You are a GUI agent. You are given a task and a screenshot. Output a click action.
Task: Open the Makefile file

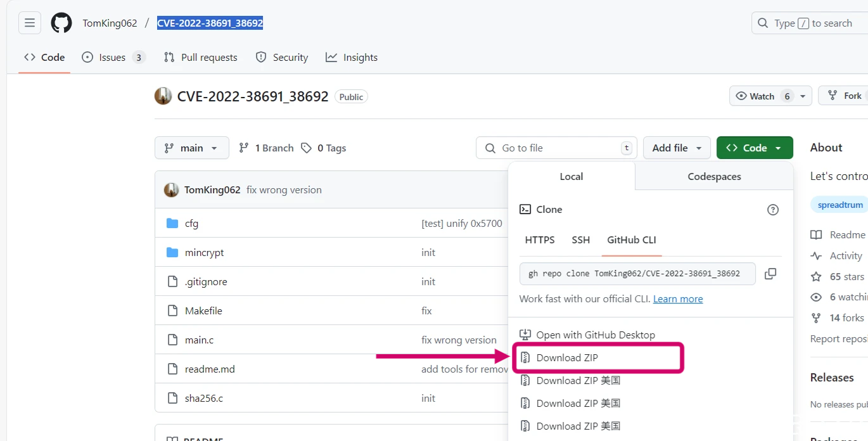point(203,310)
